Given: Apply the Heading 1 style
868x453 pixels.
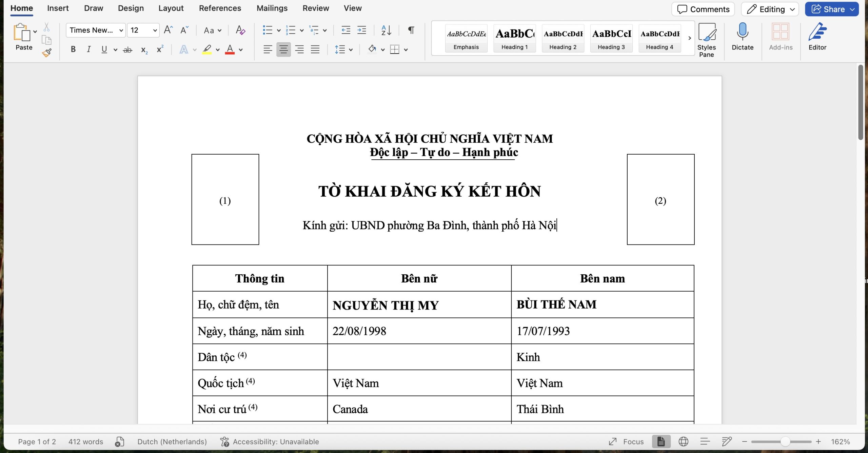Looking at the screenshot, I should 514,38.
